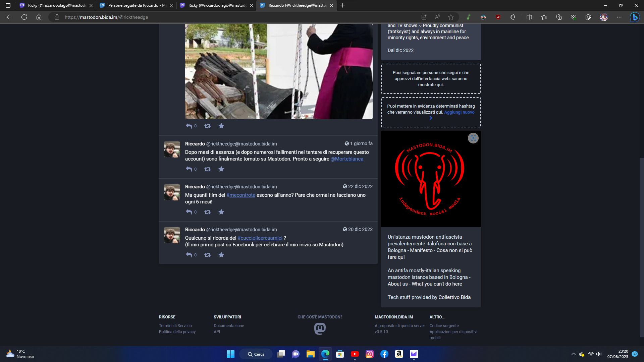644x362 pixels.
Task: Open Edge profile avatar
Action: click(604, 17)
